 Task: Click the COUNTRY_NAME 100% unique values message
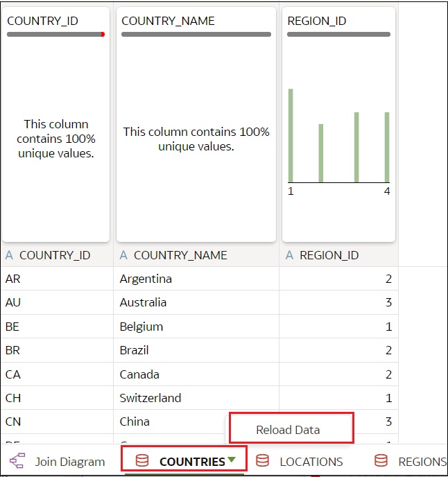pyautogui.click(x=196, y=139)
